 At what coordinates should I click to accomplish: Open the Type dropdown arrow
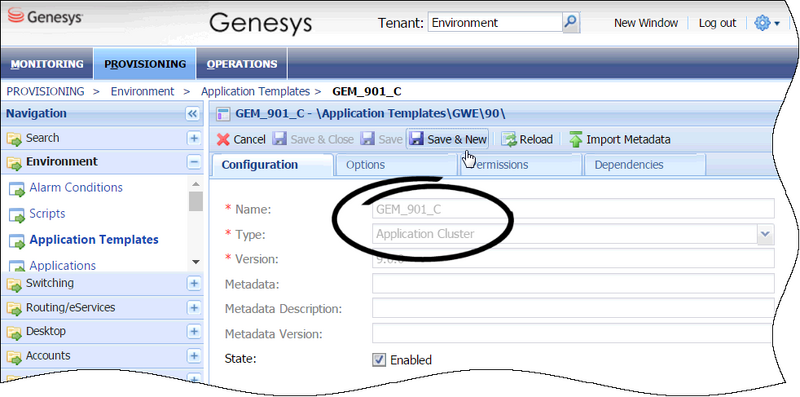click(x=764, y=233)
